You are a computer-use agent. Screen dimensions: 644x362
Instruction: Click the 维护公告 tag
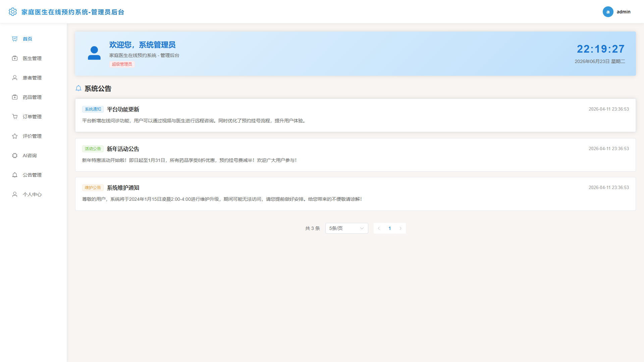coord(93,188)
